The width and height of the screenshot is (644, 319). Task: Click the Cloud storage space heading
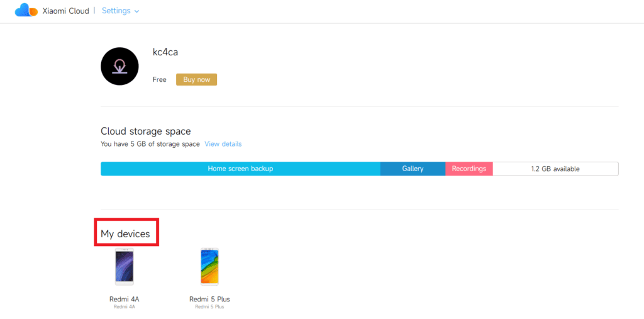point(146,131)
